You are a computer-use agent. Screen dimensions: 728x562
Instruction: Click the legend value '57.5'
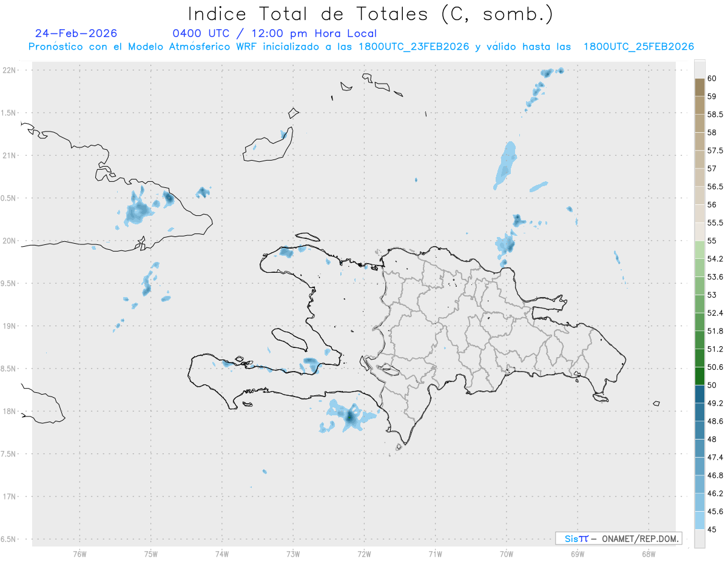tap(715, 151)
